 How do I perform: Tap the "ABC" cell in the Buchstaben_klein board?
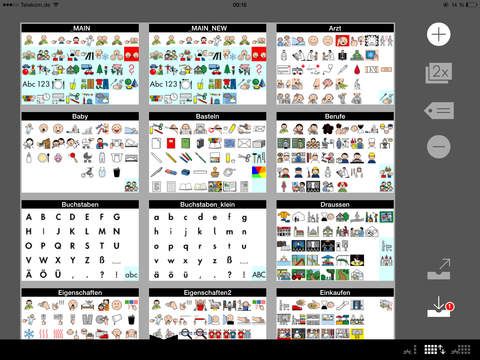click(x=259, y=274)
